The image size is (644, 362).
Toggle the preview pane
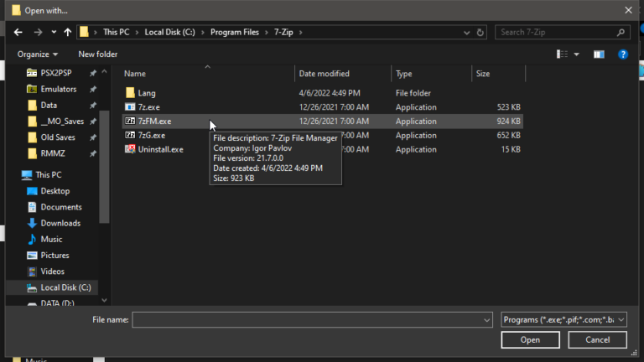[599, 54]
